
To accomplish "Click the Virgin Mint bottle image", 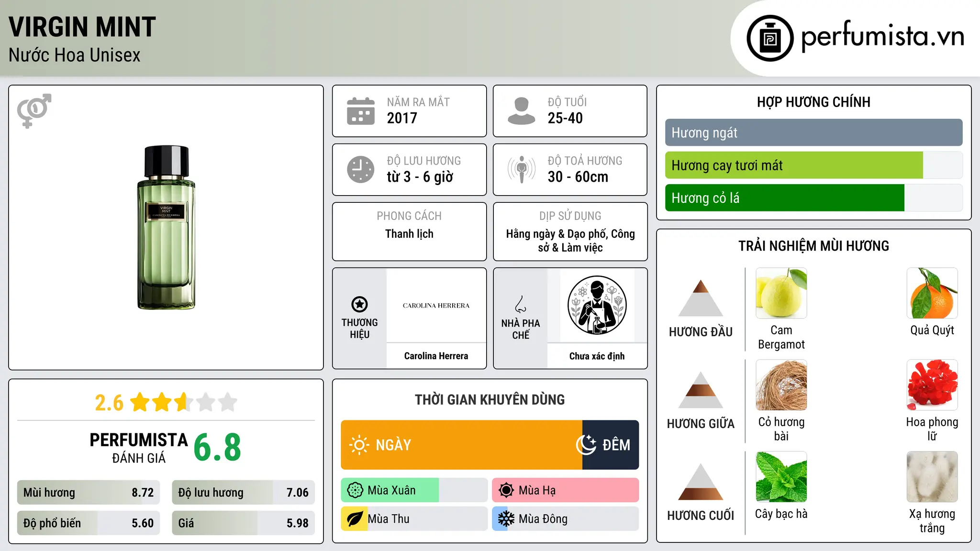I will [166, 228].
